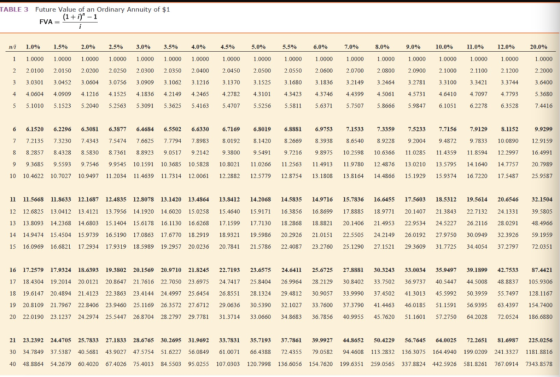
Task: Select the 10.0% column header
Action: pyautogui.click(x=444, y=47)
